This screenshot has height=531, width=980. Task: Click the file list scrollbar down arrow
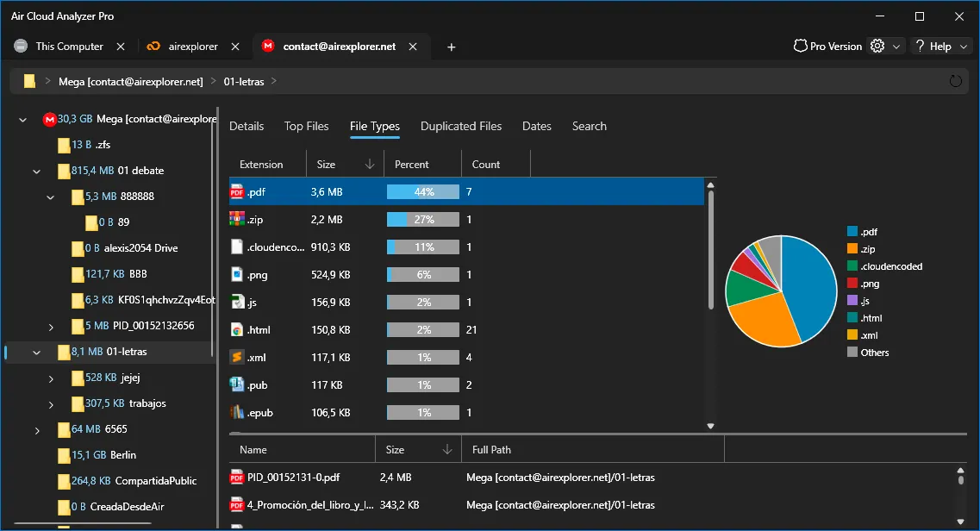point(961,522)
